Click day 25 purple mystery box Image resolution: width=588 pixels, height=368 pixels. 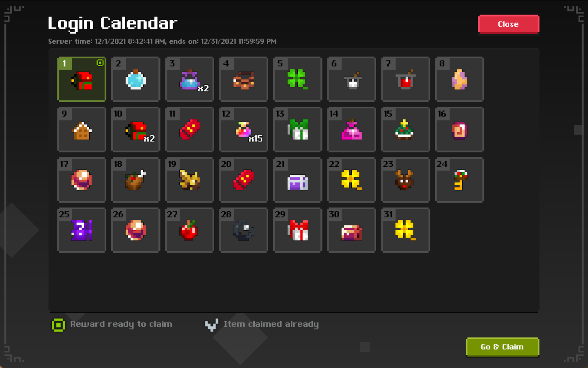[x=82, y=230]
